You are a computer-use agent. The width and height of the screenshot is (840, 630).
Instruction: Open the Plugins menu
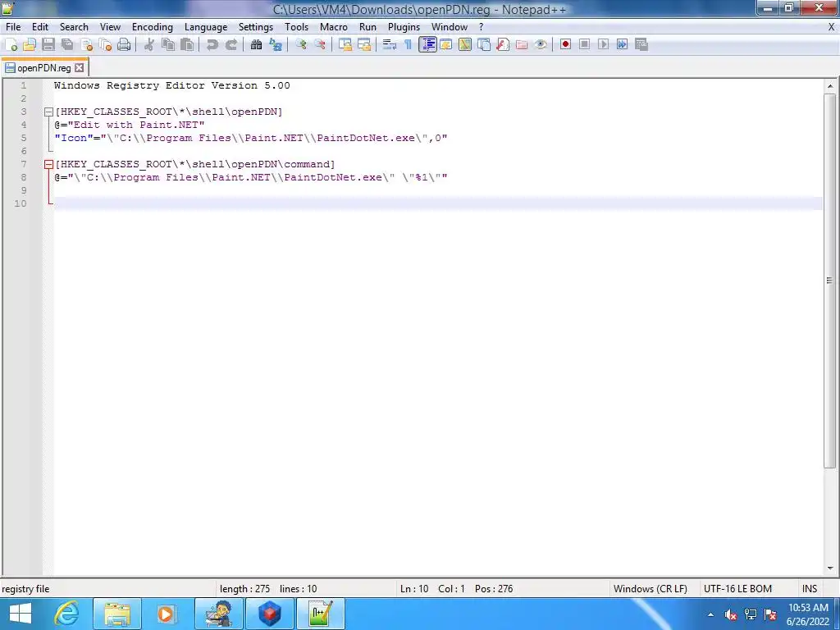tap(404, 27)
